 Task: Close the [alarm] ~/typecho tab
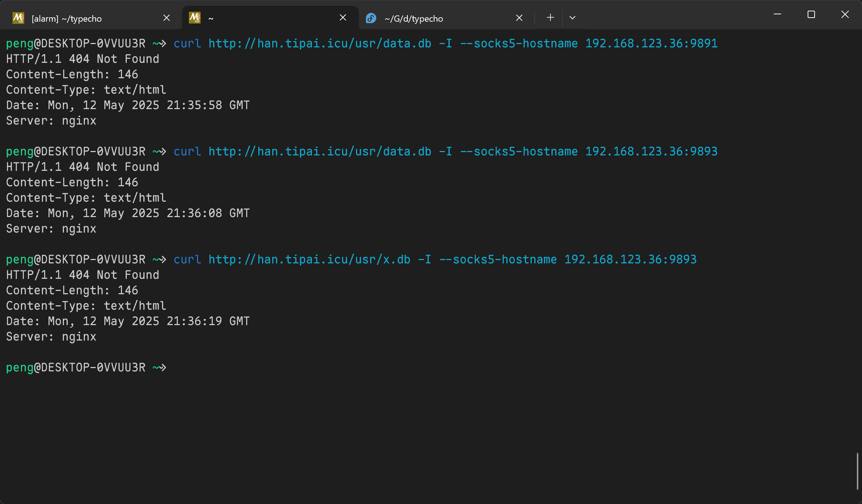(x=166, y=18)
